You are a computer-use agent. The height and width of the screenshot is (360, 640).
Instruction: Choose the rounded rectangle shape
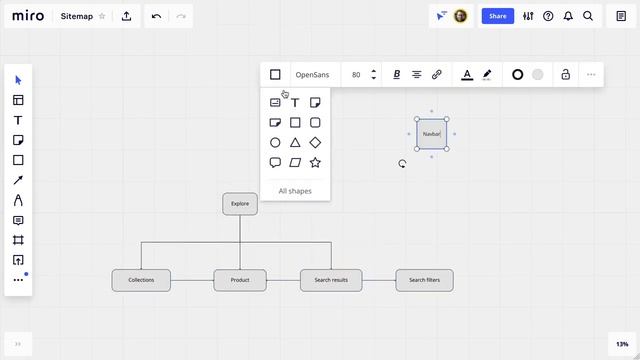click(x=315, y=122)
